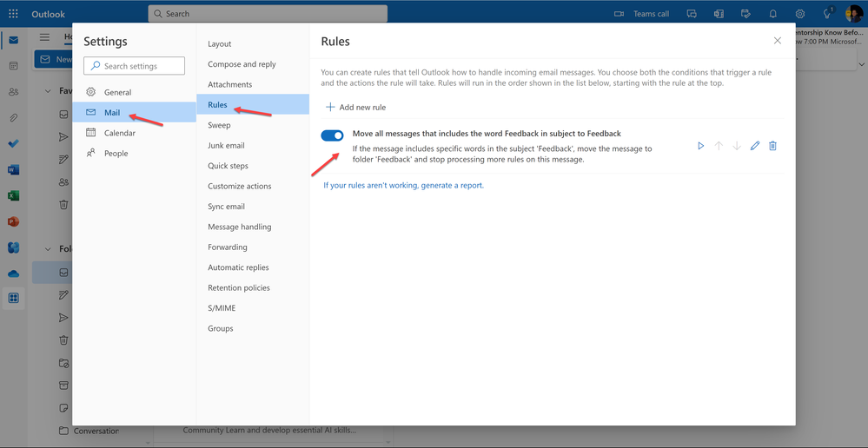Click the Outlook search box

268,14
